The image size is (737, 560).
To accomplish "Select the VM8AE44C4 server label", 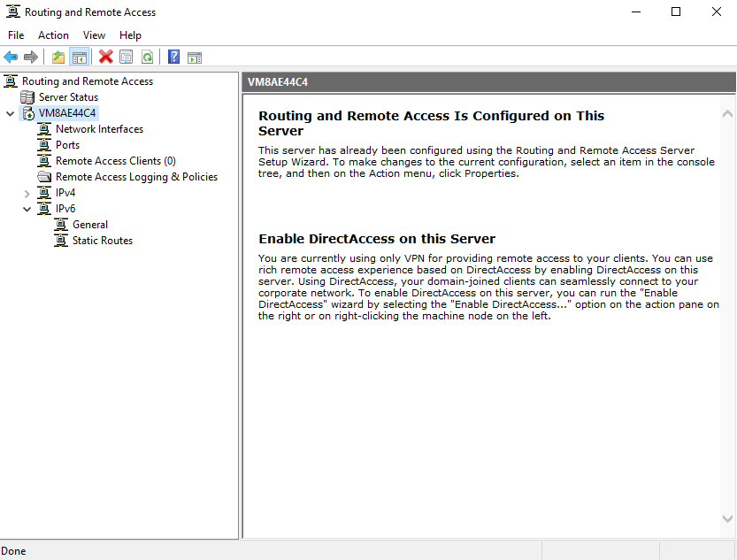I will click(x=67, y=113).
